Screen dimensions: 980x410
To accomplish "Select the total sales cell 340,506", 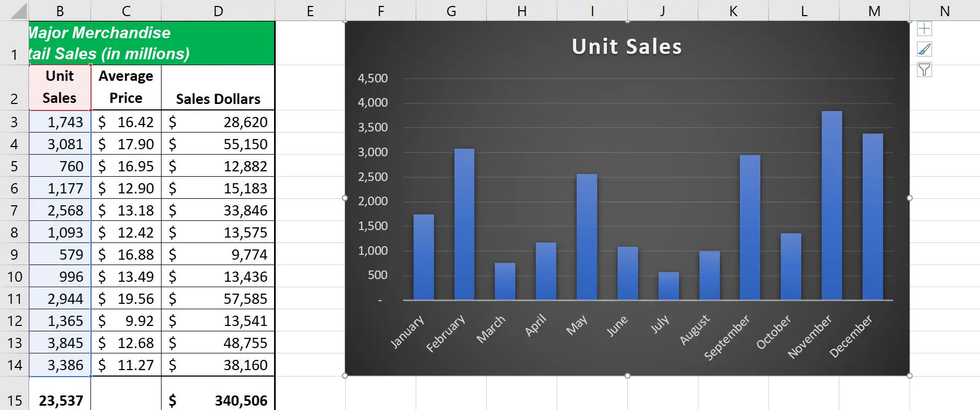I will pyautogui.click(x=218, y=393).
